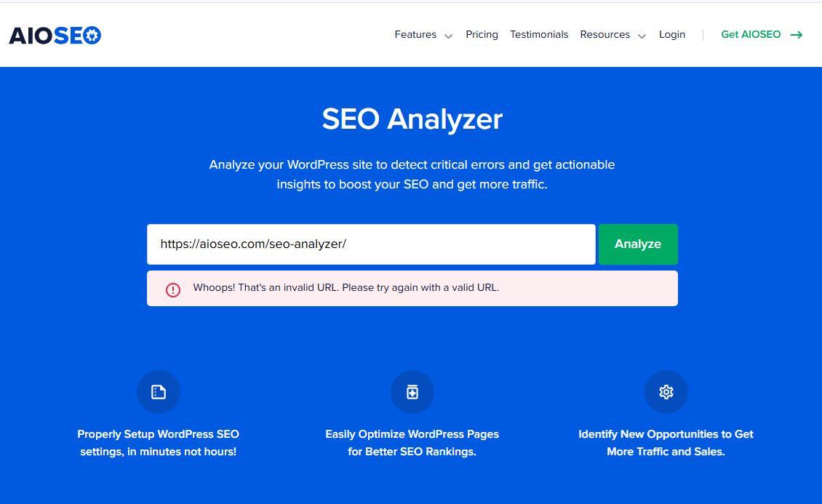
Task: Click 'Easily Optimize WordPress Pages' text
Action: [x=412, y=434]
